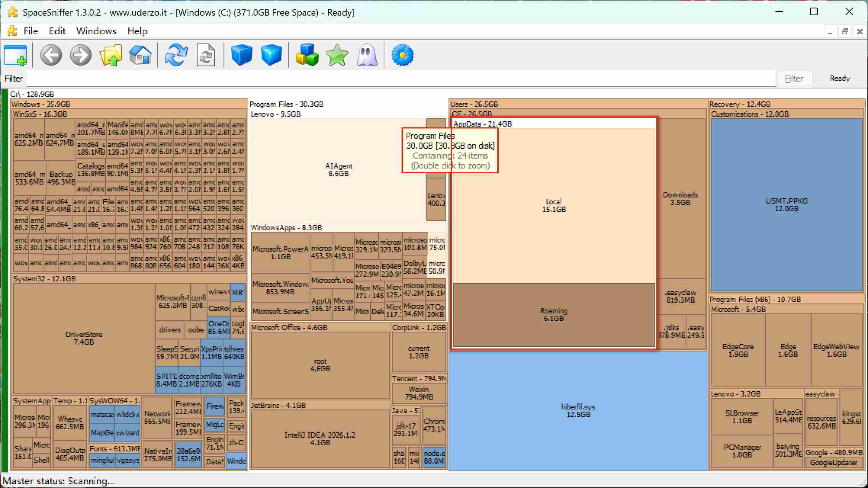The height and width of the screenshot is (488, 868).
Task: Select the Whesvc 662.5MB block
Action: [x=70, y=423]
